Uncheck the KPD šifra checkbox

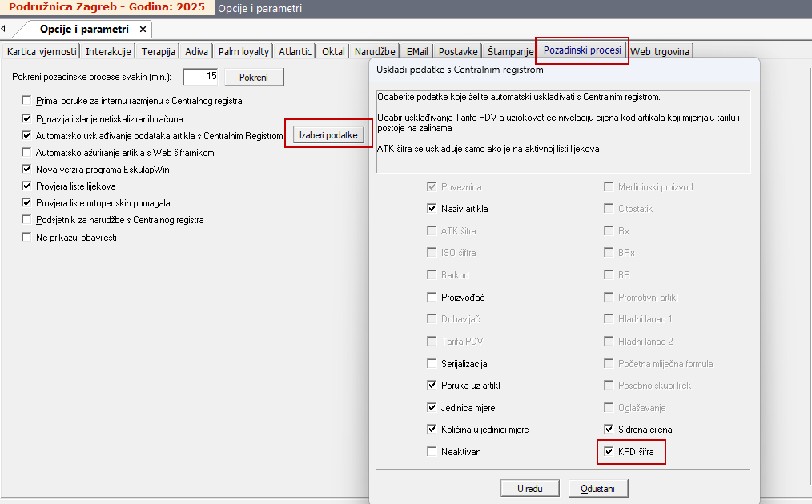click(609, 452)
